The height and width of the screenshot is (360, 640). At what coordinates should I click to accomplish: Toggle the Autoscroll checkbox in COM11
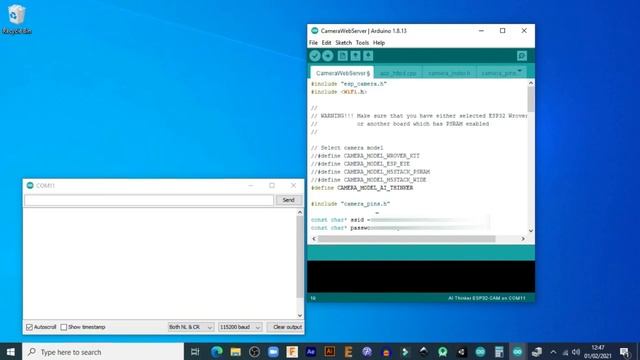[x=29, y=327]
